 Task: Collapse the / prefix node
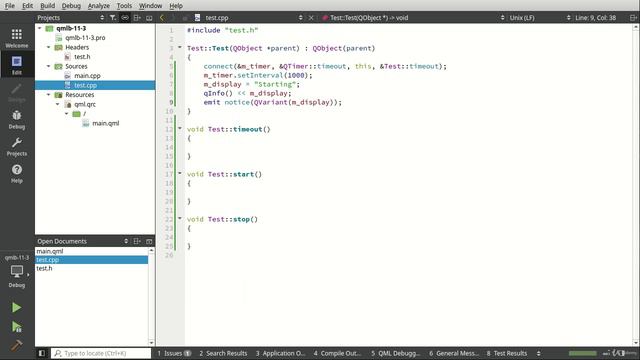click(x=67, y=113)
